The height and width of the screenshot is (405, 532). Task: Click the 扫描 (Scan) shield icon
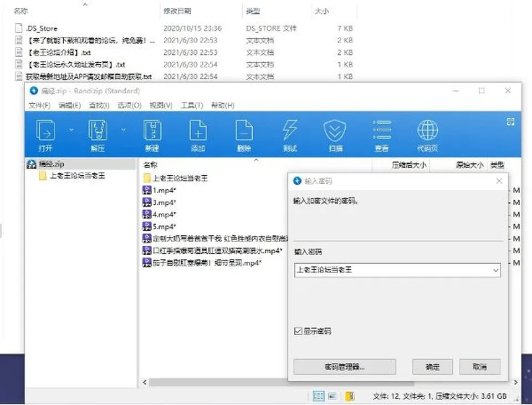335,130
